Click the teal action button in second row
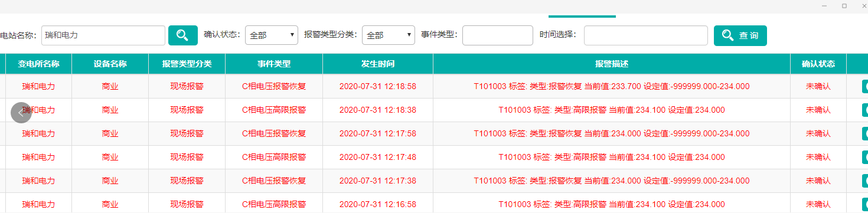The height and width of the screenshot is (213, 868). pyautogui.click(x=865, y=110)
